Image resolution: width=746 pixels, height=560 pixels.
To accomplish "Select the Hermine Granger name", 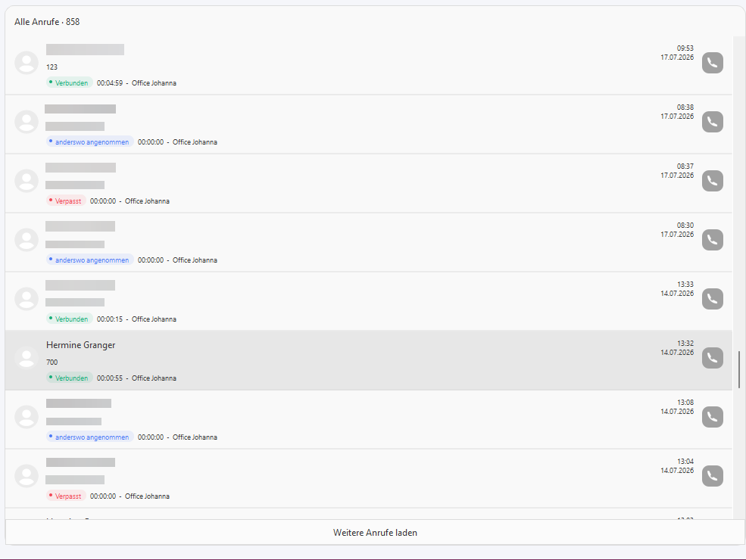I will [x=80, y=345].
